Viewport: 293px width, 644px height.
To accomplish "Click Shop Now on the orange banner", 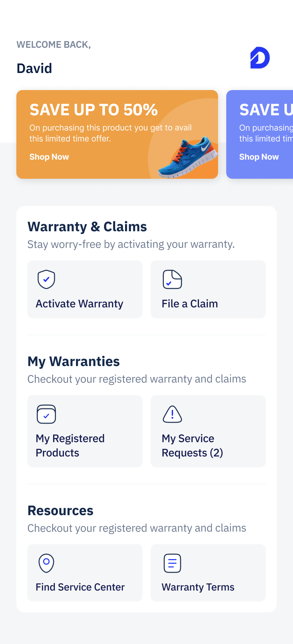I will pos(49,157).
